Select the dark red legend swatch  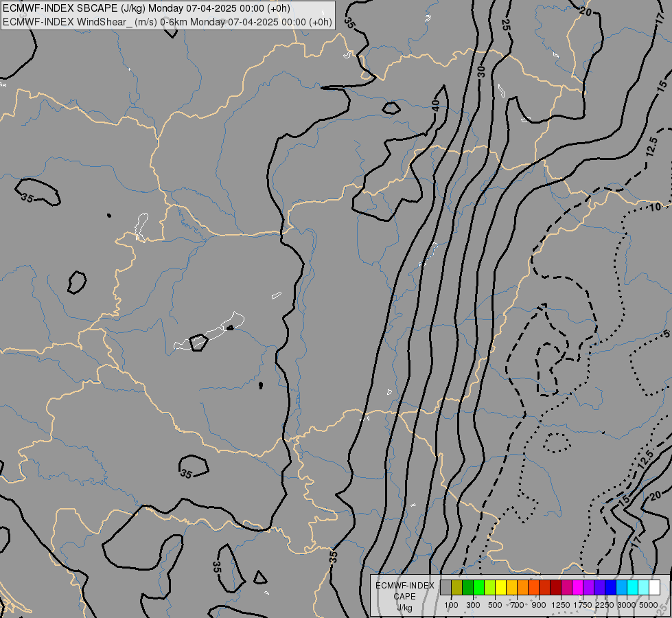click(555, 587)
